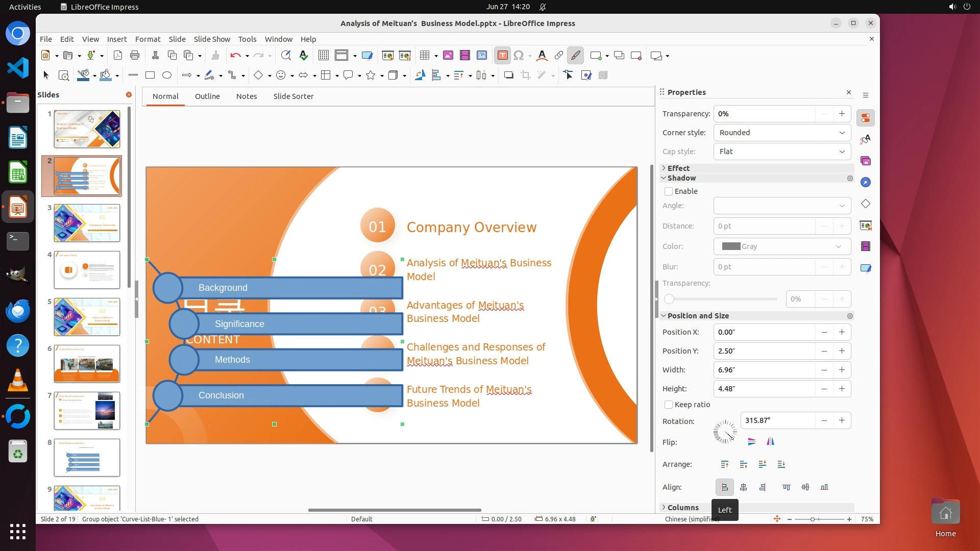980x551 pixels.
Task: Open the Gallery sidebar deck icon
Action: pyautogui.click(x=866, y=161)
